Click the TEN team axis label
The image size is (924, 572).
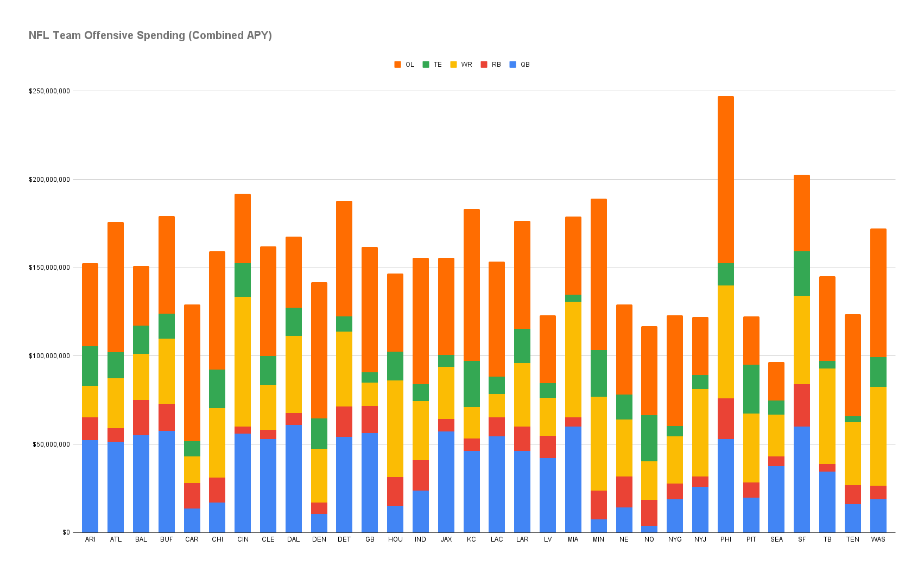(853, 539)
